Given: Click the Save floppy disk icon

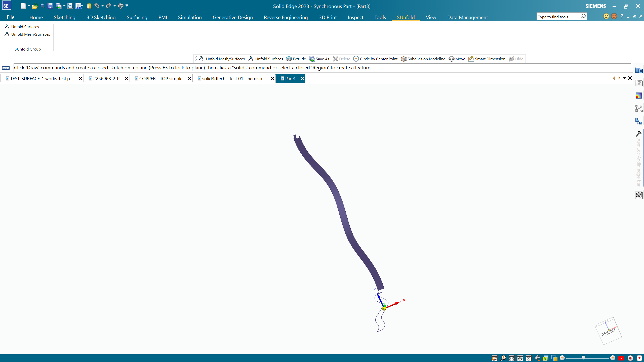Looking at the screenshot, I should [x=50, y=6].
